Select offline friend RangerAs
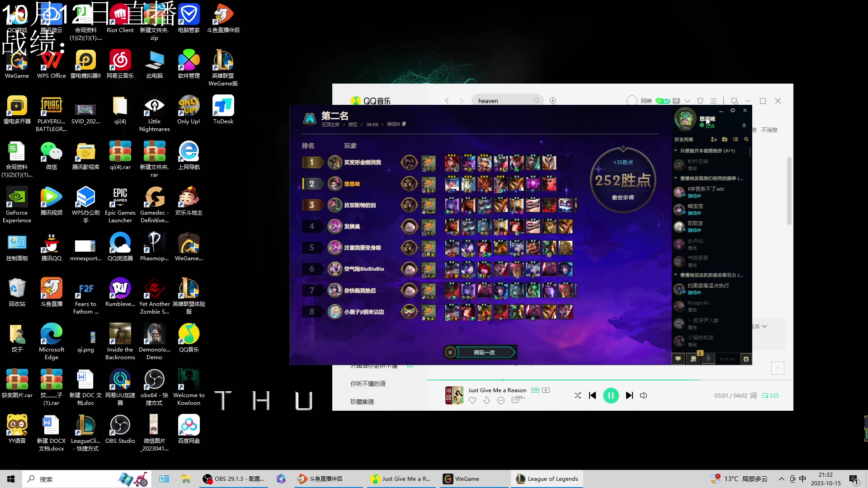 coord(711,306)
